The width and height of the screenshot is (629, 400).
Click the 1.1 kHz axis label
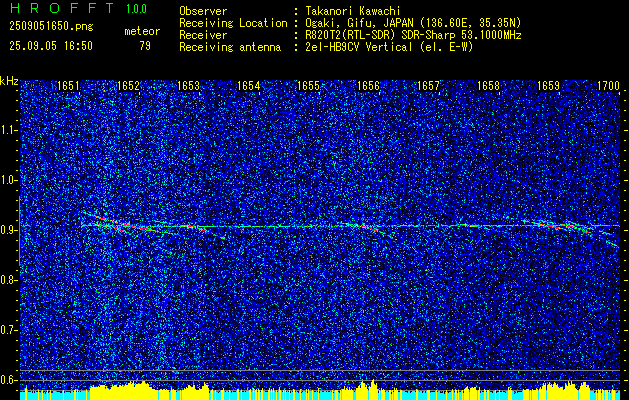click(8, 130)
